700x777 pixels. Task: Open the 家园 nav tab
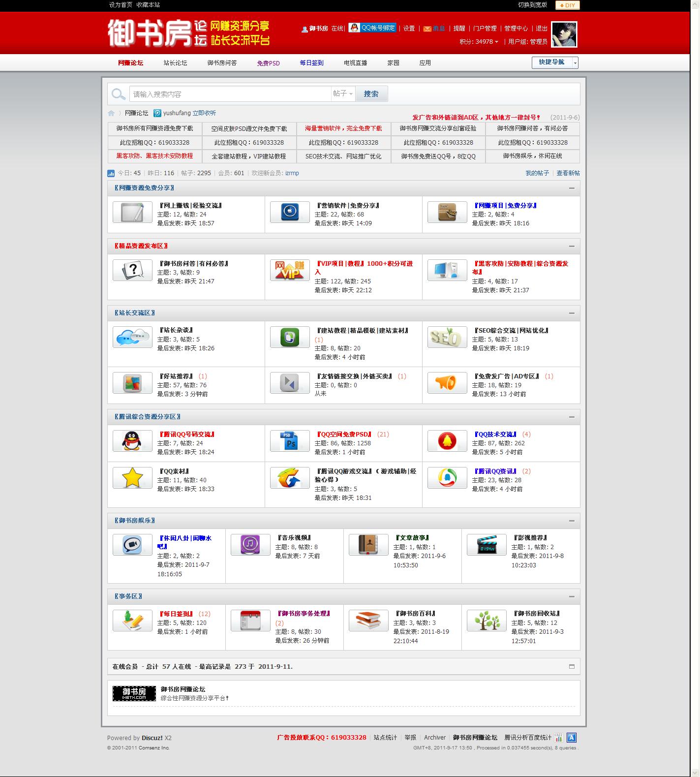pos(393,63)
